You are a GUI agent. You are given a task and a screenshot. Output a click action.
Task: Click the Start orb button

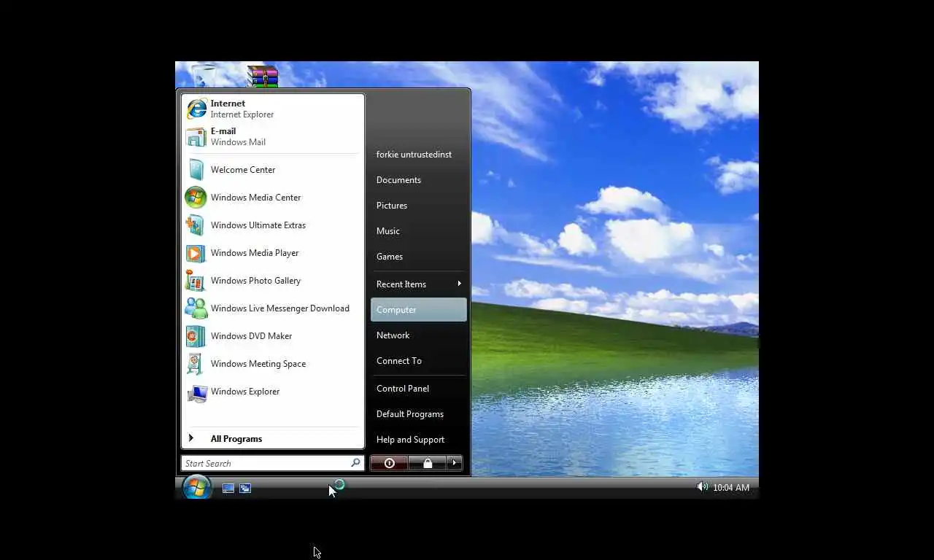196,487
